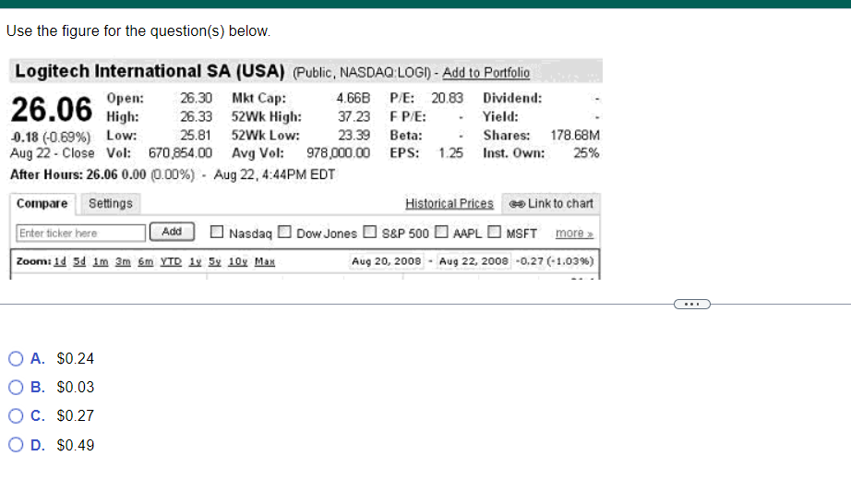Click the Avg Vol value 978,000.00

click(338, 153)
